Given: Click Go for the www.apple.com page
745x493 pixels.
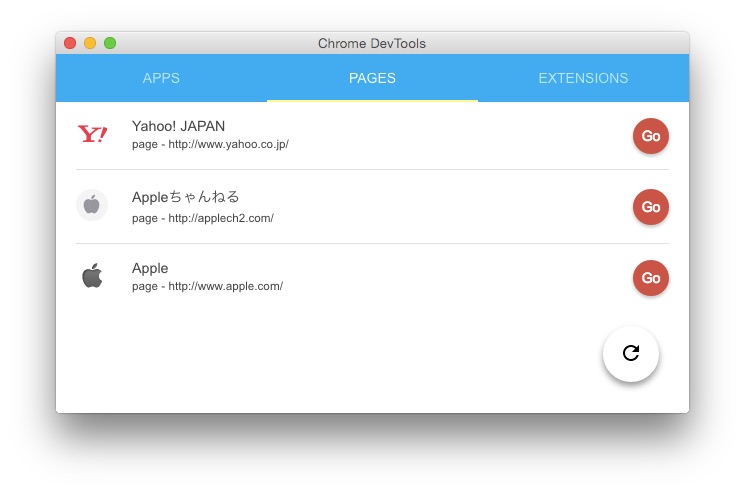Looking at the screenshot, I should pyautogui.click(x=650, y=278).
